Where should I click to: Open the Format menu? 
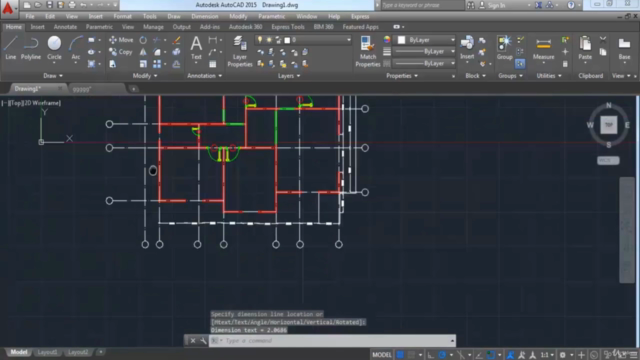point(122,16)
